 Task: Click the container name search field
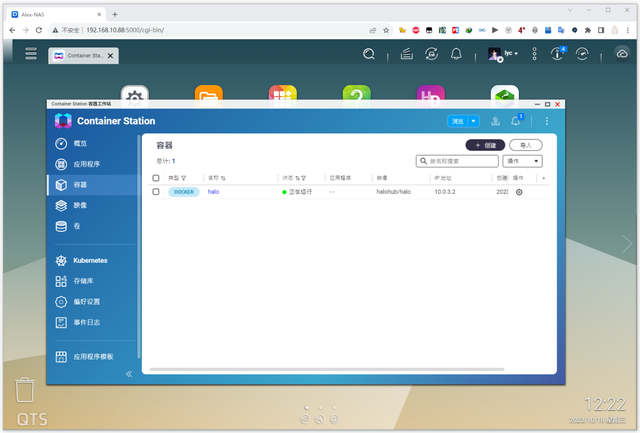[x=457, y=160]
